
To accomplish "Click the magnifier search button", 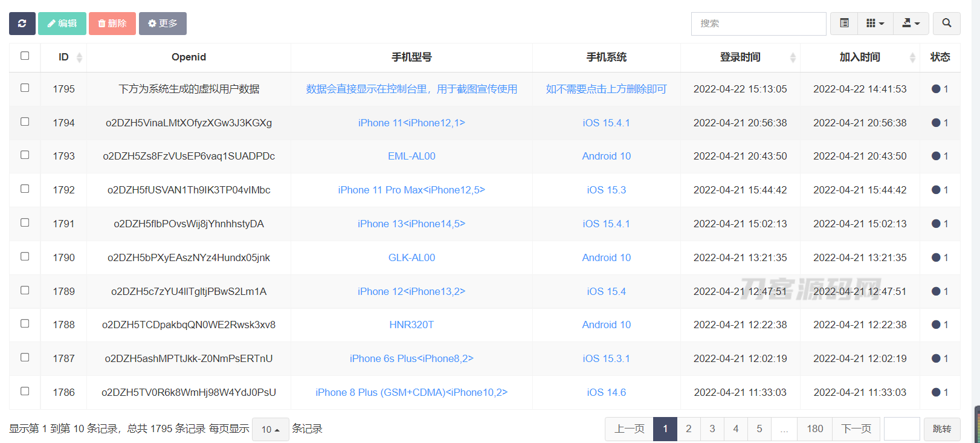I will (x=946, y=24).
